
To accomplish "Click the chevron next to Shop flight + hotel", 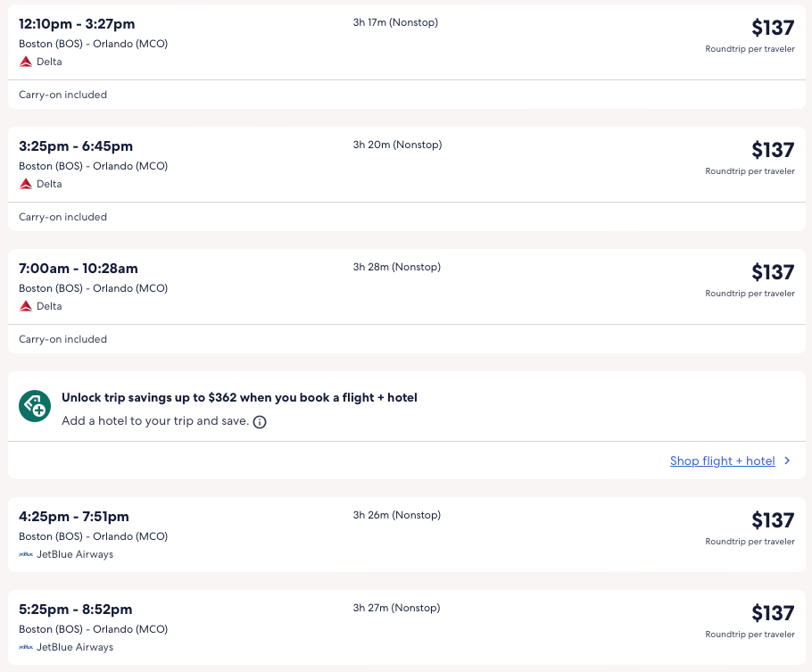I will click(x=787, y=461).
